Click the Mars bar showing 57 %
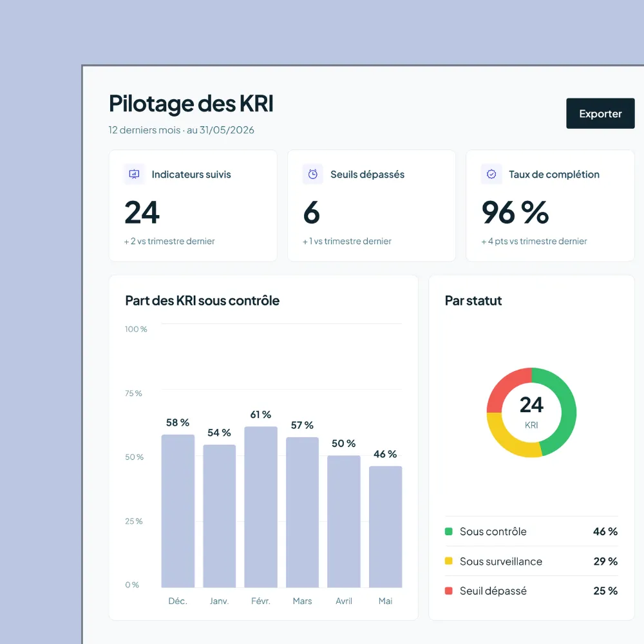Screen dimensions: 644x644 tap(302, 512)
